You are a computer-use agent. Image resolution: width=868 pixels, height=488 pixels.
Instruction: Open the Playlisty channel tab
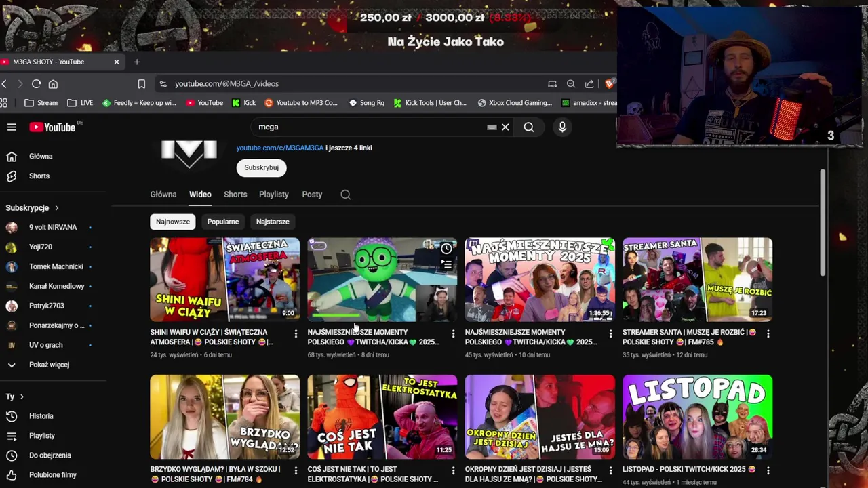(274, 195)
